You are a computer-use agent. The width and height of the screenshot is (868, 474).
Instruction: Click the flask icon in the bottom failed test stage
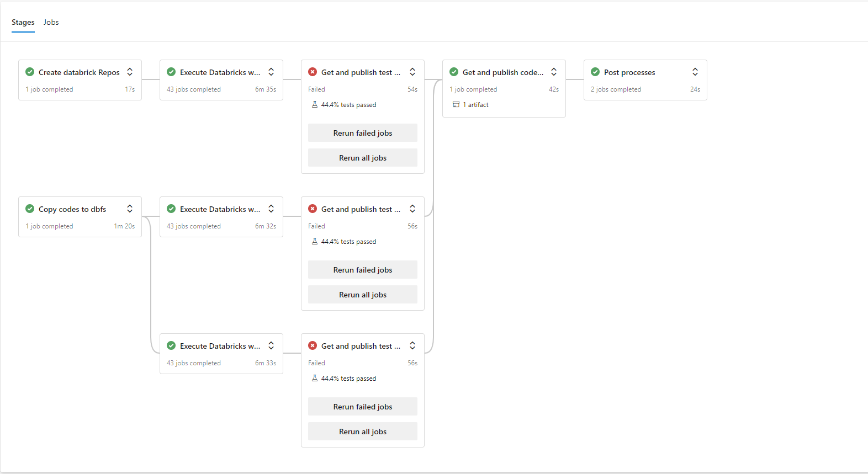[315, 378]
